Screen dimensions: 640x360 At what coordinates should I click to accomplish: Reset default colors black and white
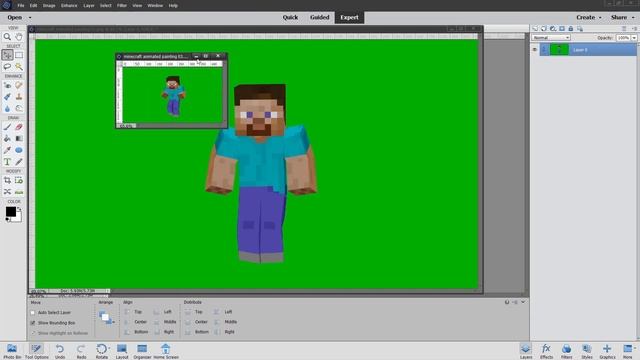click(7, 220)
